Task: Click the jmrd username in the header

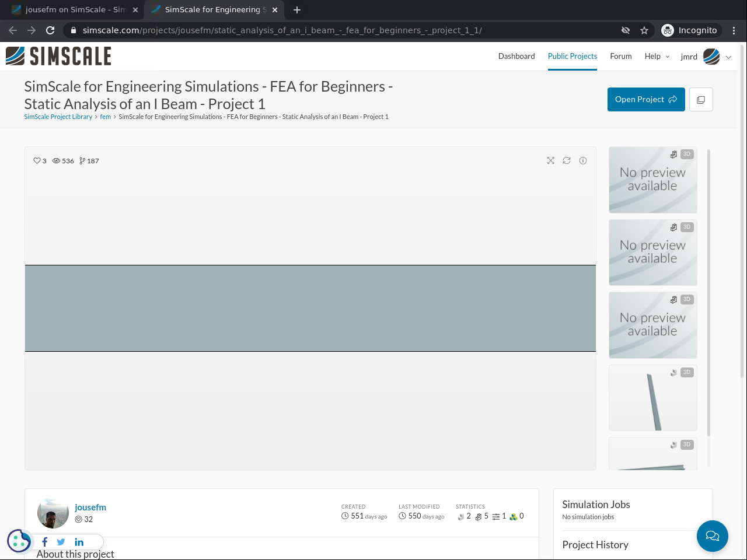Action: point(689,57)
